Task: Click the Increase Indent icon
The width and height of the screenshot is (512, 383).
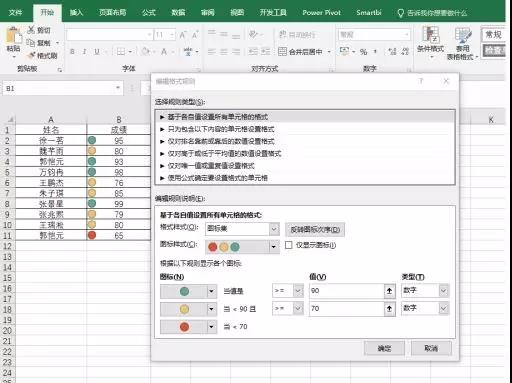Action: pos(265,52)
